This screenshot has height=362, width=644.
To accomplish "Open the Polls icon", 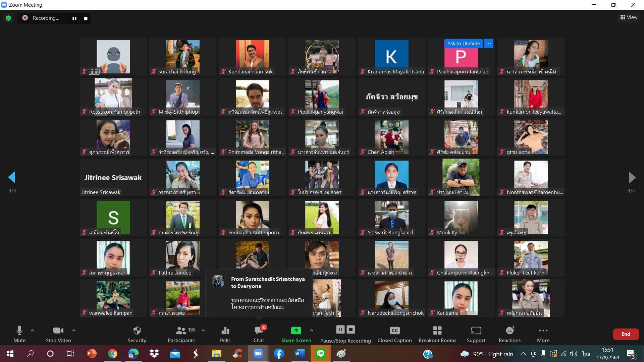I will point(225,334).
